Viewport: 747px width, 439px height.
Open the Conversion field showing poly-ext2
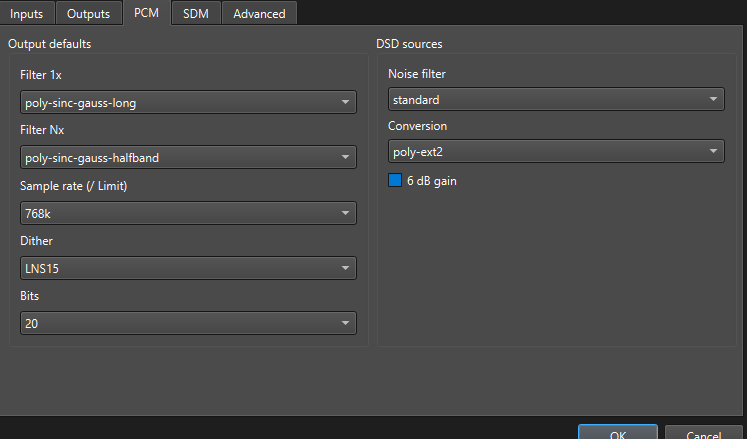555,151
